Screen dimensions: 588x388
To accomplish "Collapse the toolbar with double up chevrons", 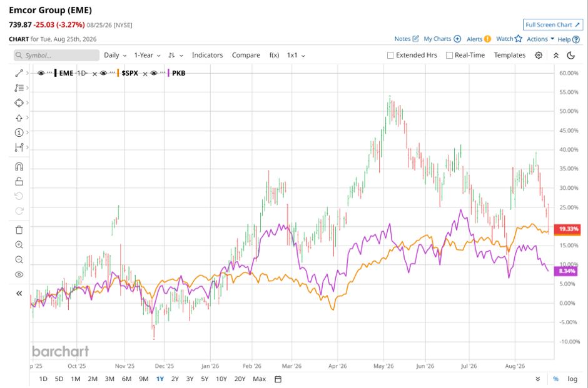I will click(x=555, y=55).
